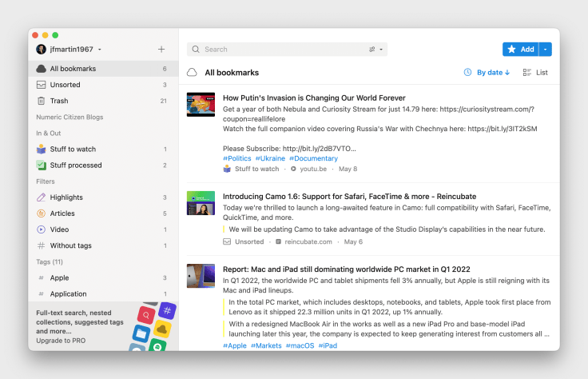The height and width of the screenshot is (379, 588).
Task: Click the plus icon to add collection
Action: 161,49
